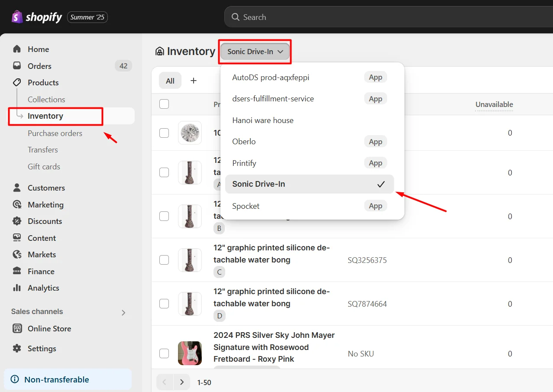553x392 pixels.
Task: Open Gift cards in sidebar
Action: (44, 166)
